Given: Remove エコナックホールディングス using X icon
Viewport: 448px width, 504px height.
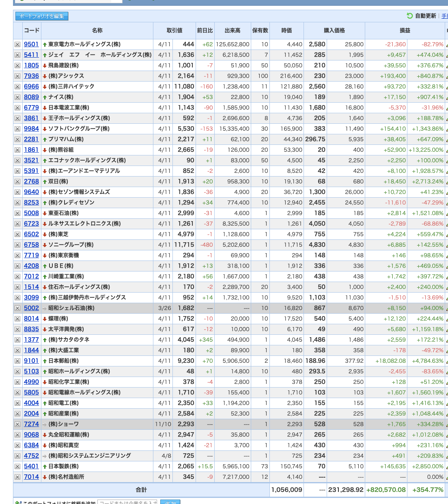Looking at the screenshot, I should [x=17, y=160].
